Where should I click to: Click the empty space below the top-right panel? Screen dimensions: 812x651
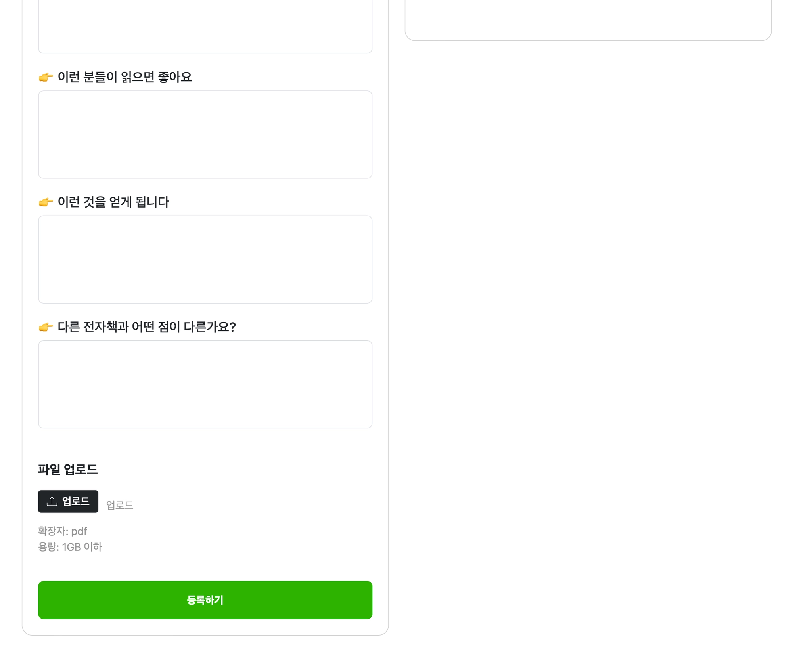pyautogui.click(x=588, y=277)
